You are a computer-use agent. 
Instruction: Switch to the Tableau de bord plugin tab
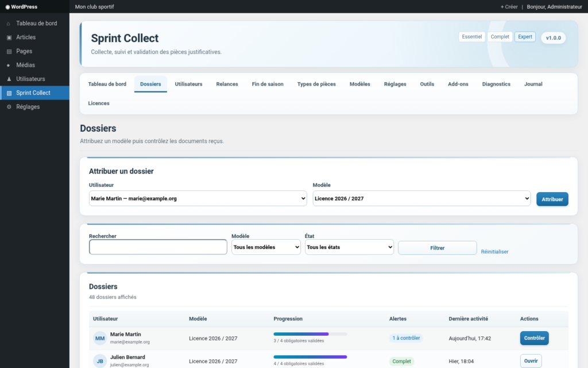pos(107,84)
